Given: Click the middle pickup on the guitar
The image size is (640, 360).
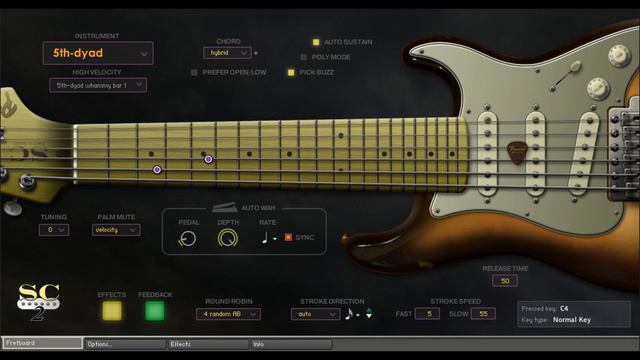Looking at the screenshot, I should pos(536,154).
